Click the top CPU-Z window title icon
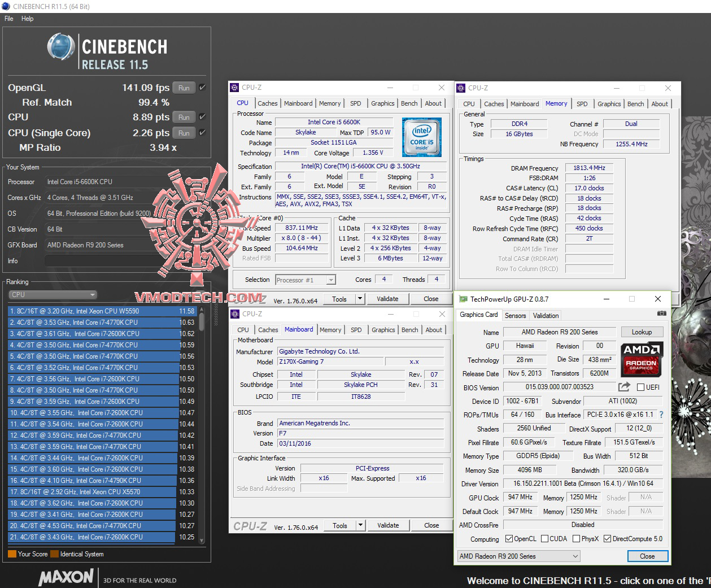 click(235, 88)
